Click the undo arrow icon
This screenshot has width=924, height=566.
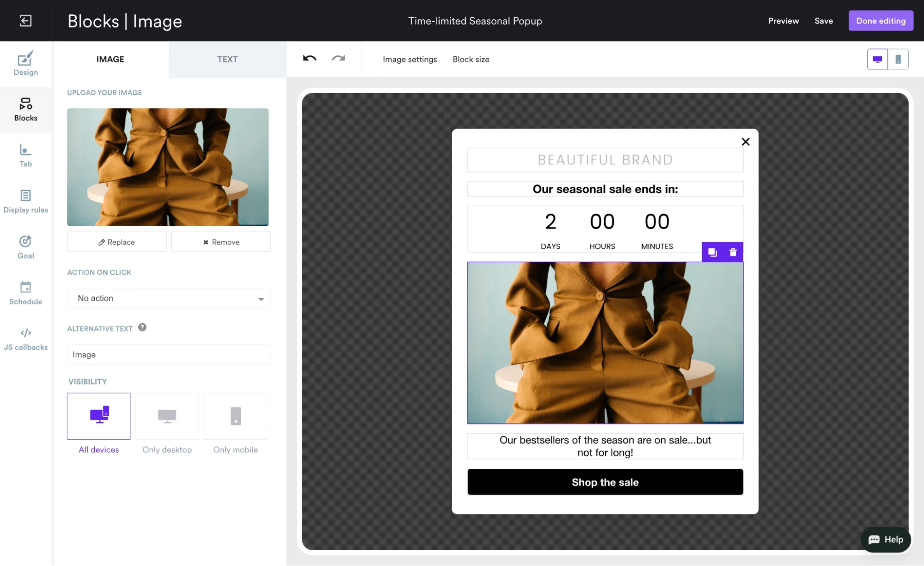coord(309,58)
